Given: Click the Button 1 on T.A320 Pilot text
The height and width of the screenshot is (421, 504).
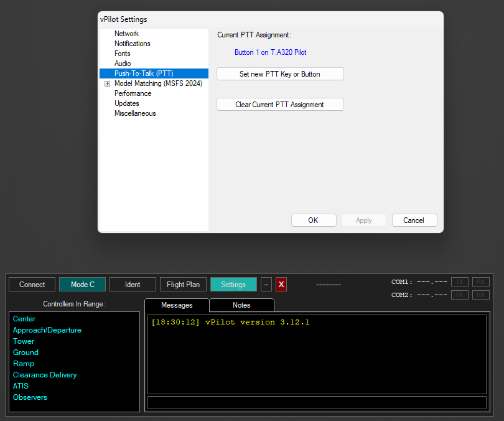Looking at the screenshot, I should (270, 52).
